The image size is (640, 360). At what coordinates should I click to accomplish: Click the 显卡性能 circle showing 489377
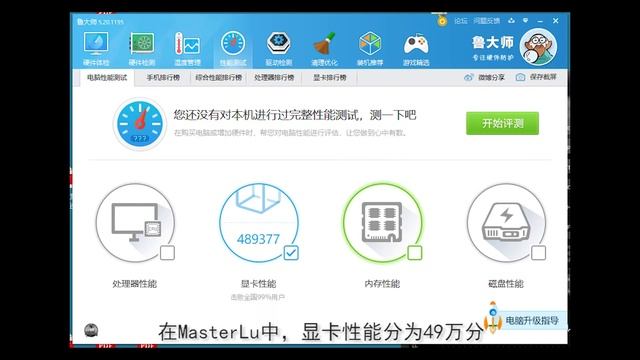259,223
